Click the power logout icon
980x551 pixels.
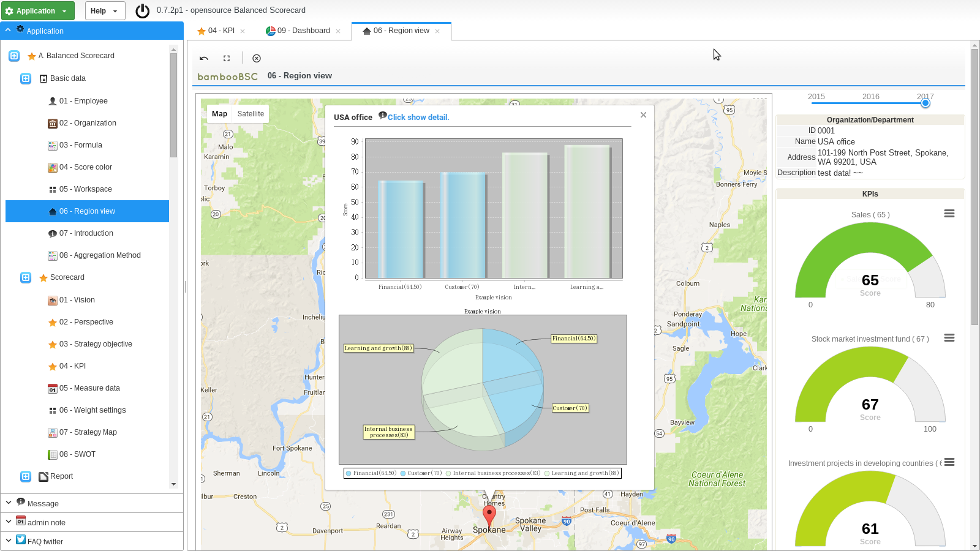(x=142, y=11)
